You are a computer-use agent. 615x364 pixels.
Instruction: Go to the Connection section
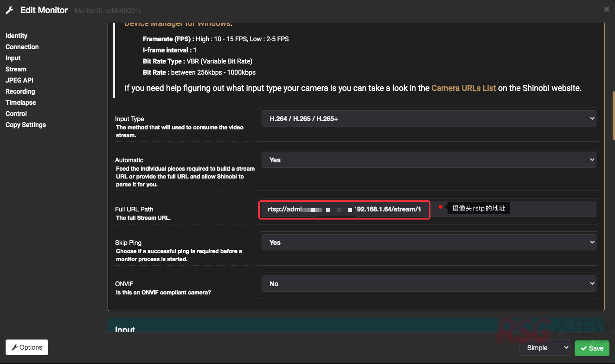(22, 47)
